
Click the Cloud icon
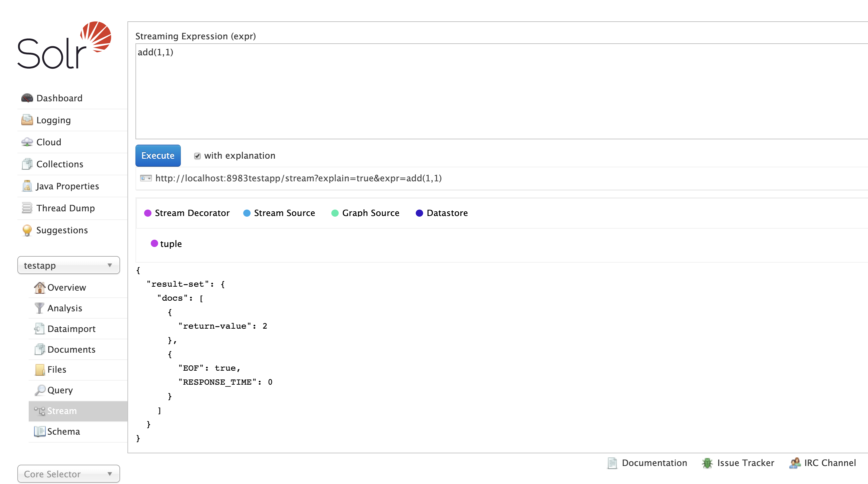[27, 142]
